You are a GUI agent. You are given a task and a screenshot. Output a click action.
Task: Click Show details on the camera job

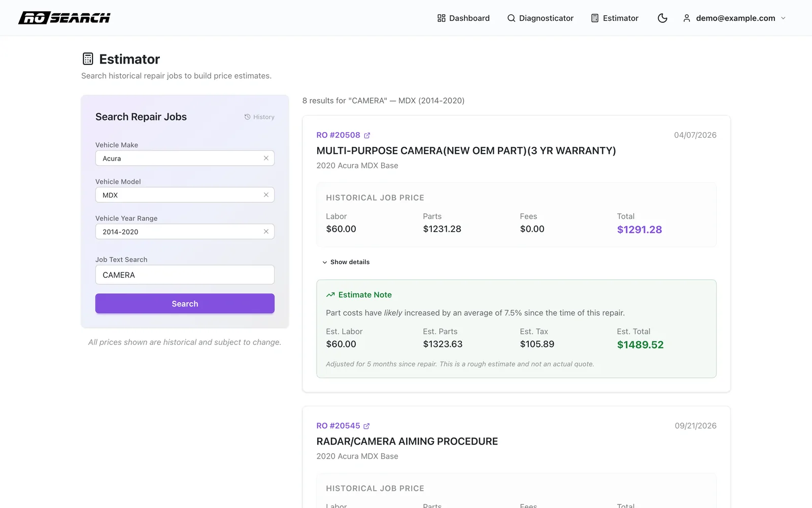click(x=346, y=262)
